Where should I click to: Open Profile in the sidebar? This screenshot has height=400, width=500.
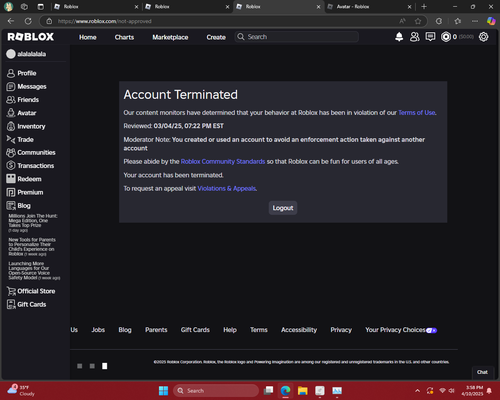(x=22, y=73)
